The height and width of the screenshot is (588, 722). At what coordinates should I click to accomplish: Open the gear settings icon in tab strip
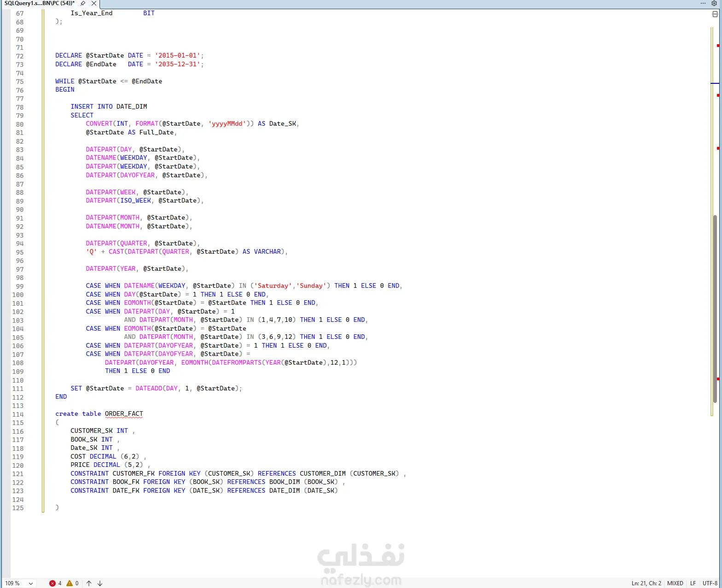point(714,3)
